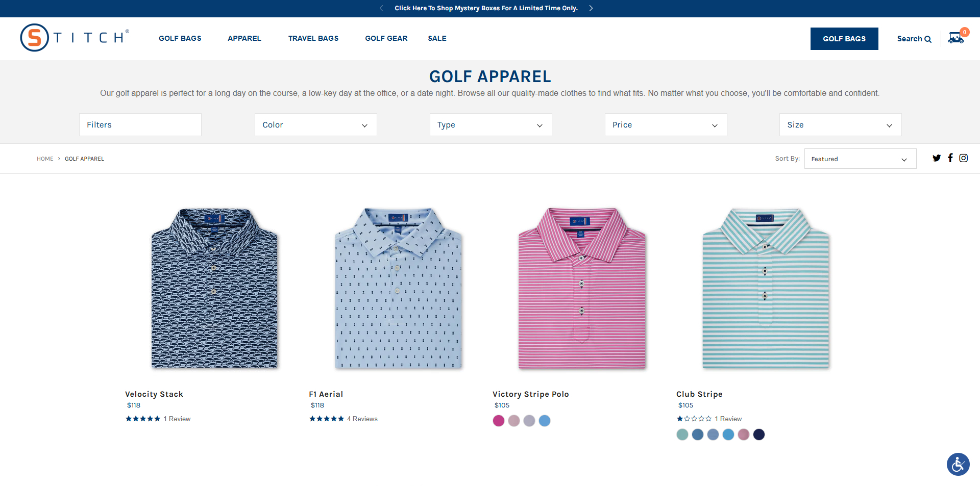Open the TRAVEL BAGS menu
This screenshot has height=486, width=980.
coord(313,38)
